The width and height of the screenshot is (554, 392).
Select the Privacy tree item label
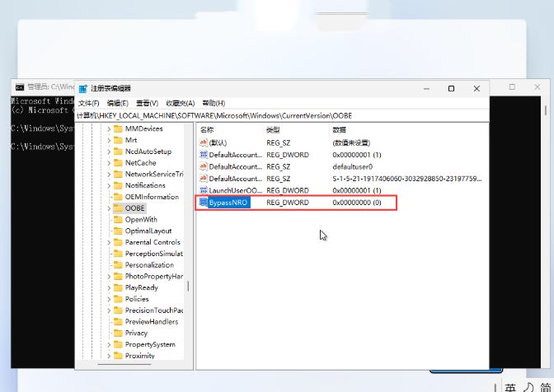(136, 333)
